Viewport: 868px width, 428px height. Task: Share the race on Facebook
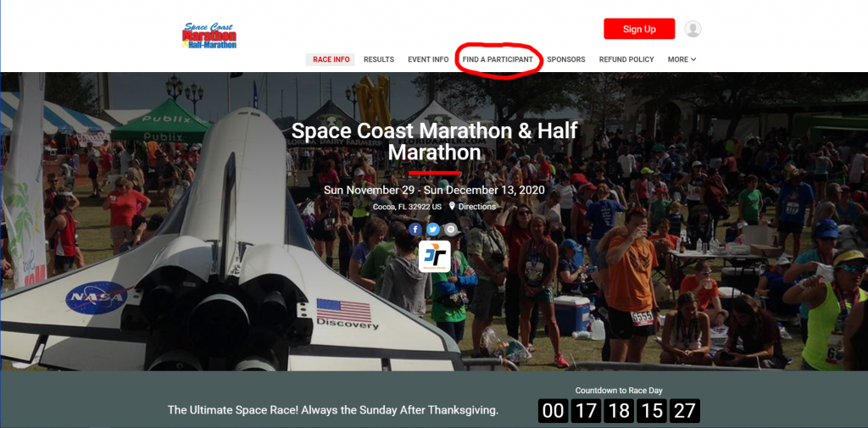coord(415,229)
